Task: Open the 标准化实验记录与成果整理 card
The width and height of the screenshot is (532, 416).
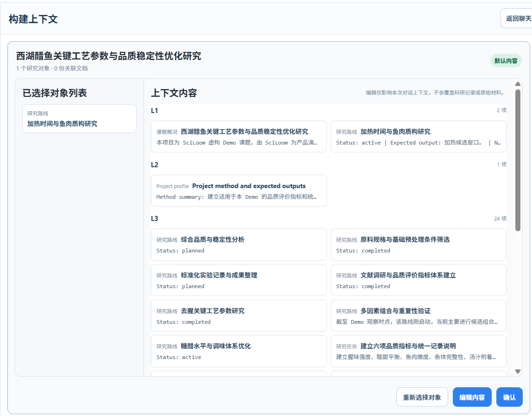Action: pyautogui.click(x=239, y=280)
